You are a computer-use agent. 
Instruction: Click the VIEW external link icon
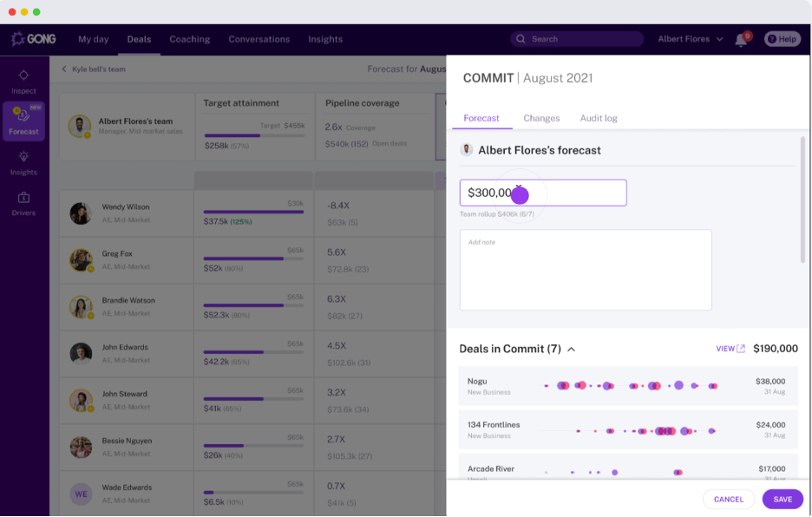coord(741,349)
